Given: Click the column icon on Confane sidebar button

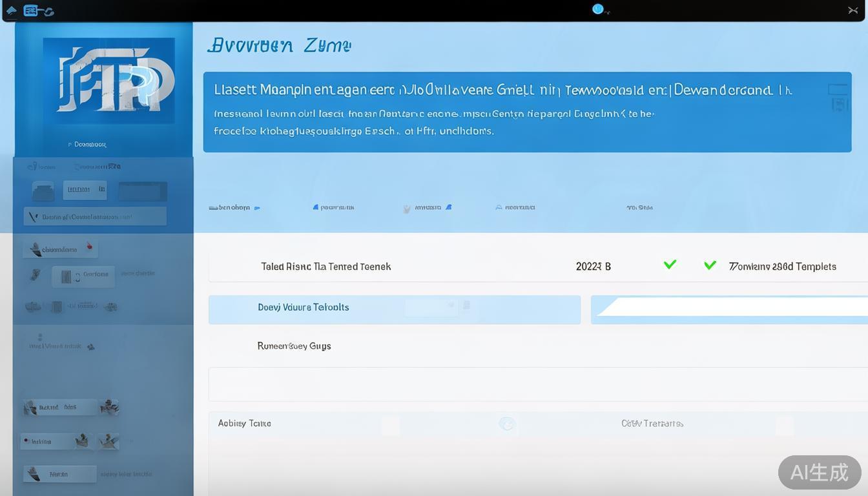Looking at the screenshot, I should click(66, 277).
